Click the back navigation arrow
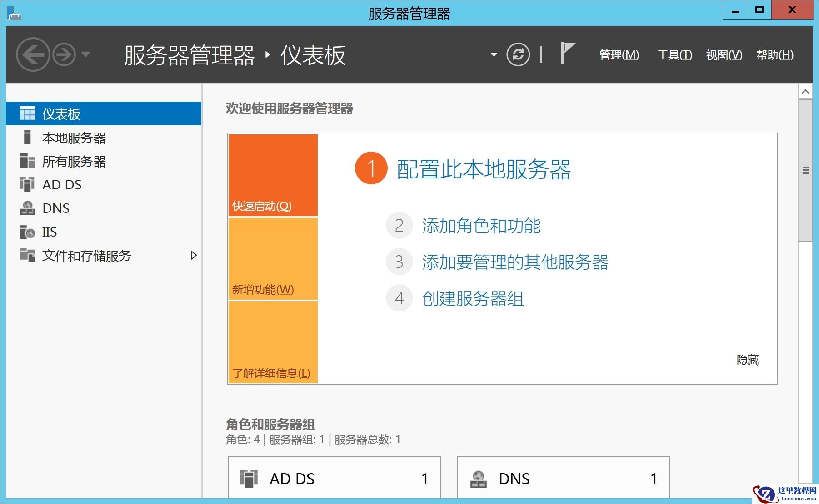Viewport: 819px width, 504px height. coord(34,54)
